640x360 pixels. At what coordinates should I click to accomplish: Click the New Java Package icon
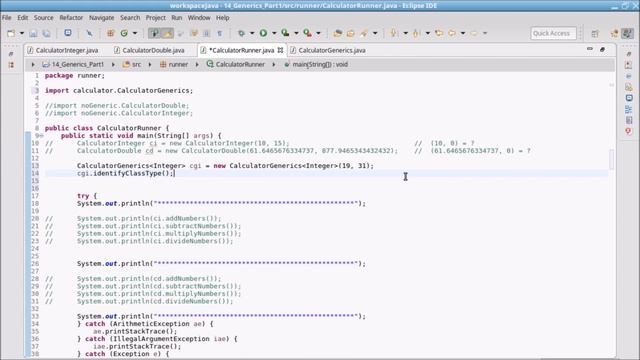click(x=110, y=33)
